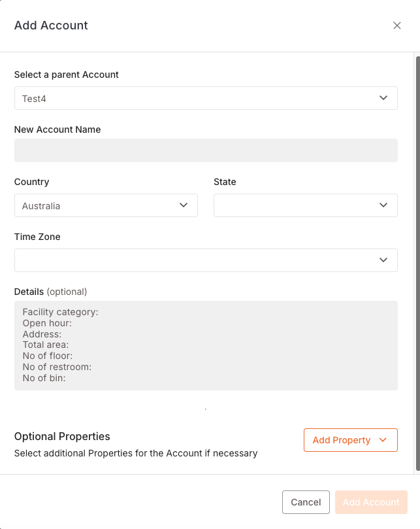420x529 pixels.
Task: Open the parent Account dropdown showing Test4
Action: pyautogui.click(x=196, y=98)
